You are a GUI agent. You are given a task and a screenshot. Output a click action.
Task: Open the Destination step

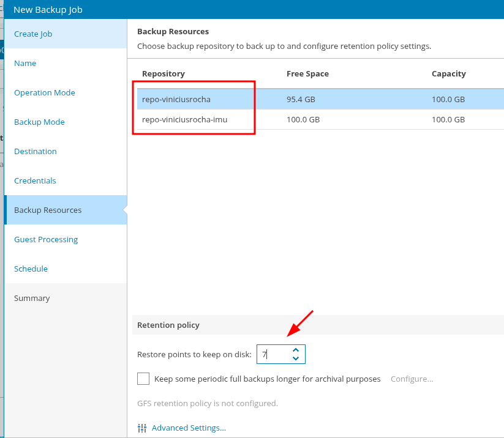tap(36, 151)
